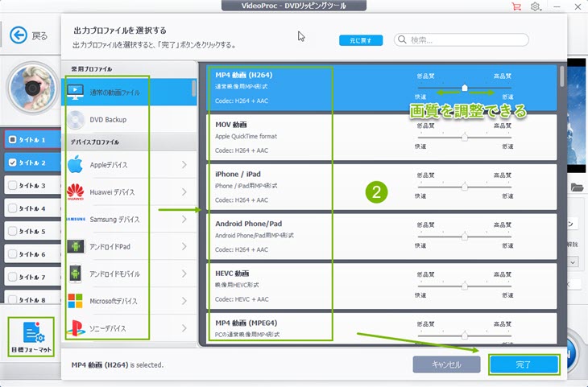Choose the MP4 動画 (H264) profile
Image resolution: width=588 pixels, height=387 pixels.
click(381, 88)
